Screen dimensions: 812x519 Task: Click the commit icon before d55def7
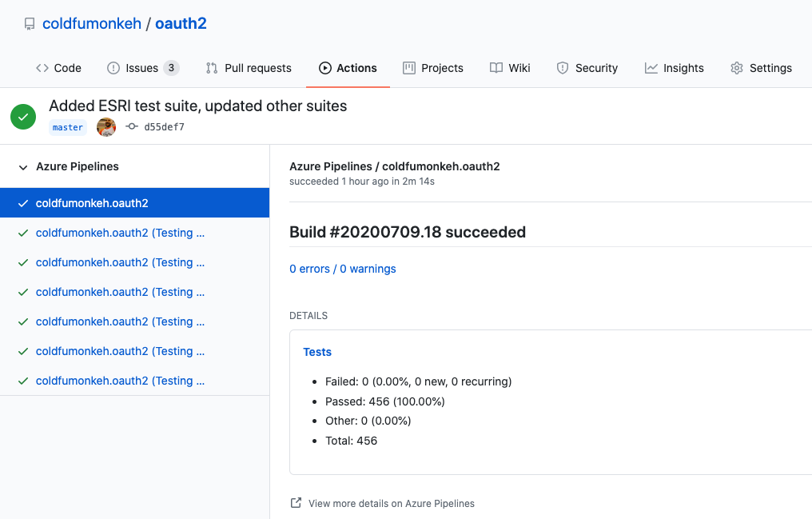click(x=131, y=126)
